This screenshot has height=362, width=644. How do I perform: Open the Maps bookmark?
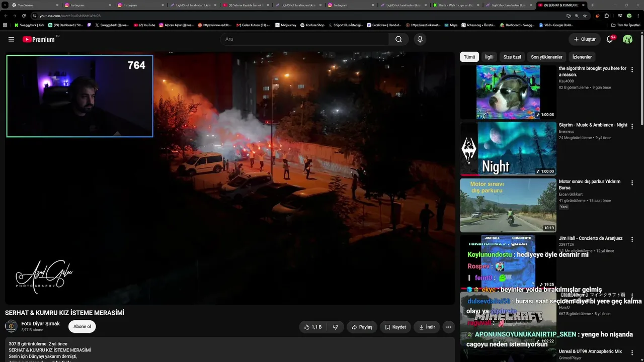451,25
